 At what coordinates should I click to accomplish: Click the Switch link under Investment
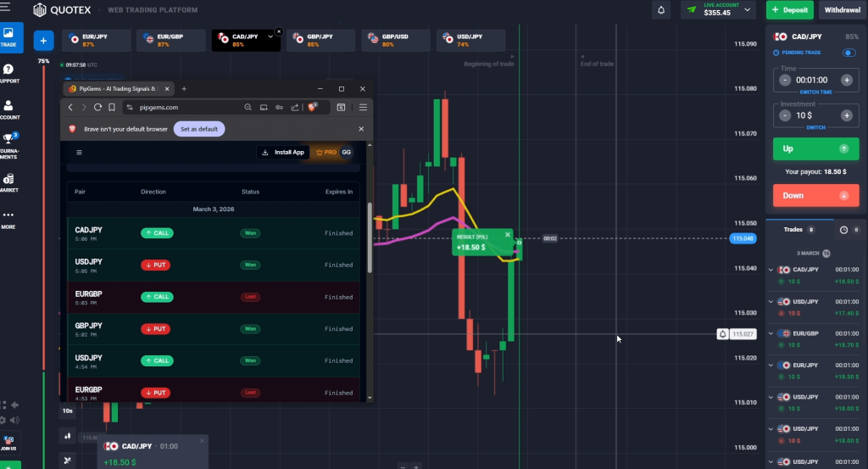(816, 127)
